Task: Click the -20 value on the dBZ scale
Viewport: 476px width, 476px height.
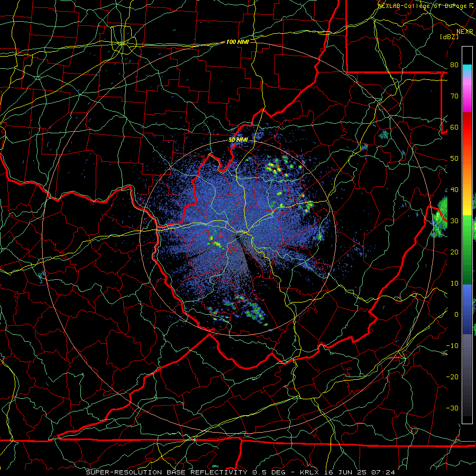Action: coord(452,377)
